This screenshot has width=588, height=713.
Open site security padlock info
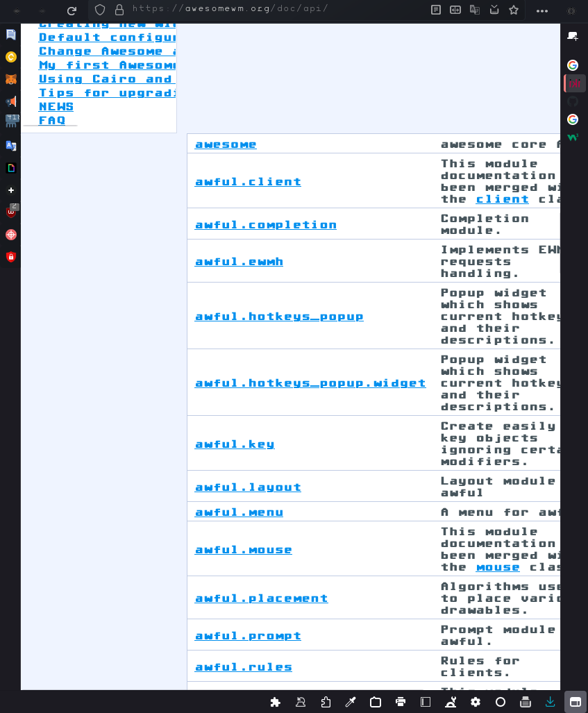[x=119, y=10]
